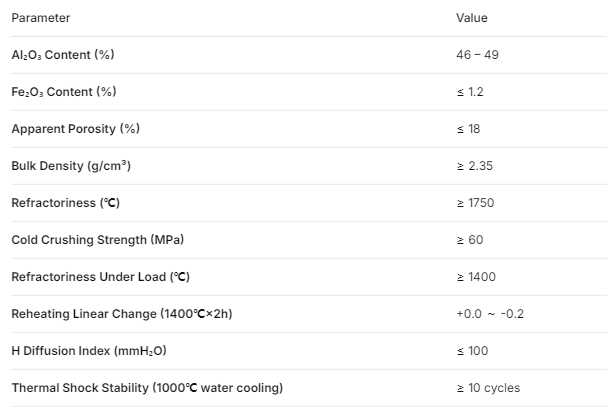The image size is (607, 407).
Task: Click the ≥ 1400 value
Action: [476, 277]
